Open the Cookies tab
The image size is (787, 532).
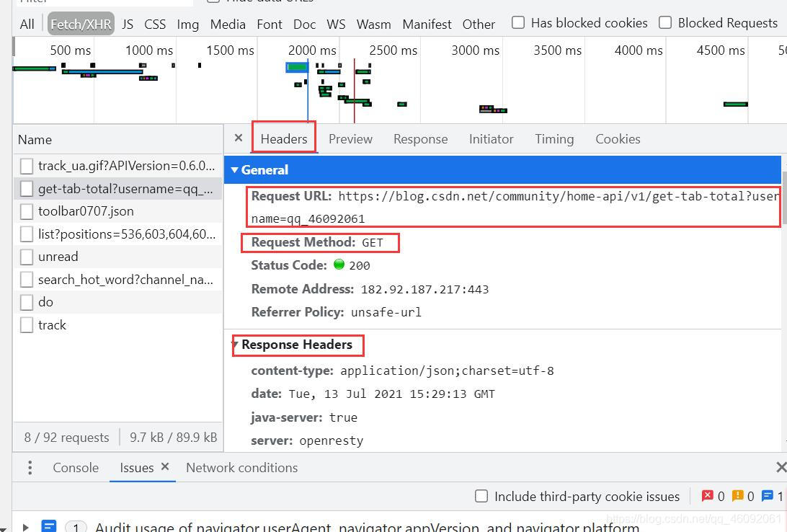(x=618, y=138)
